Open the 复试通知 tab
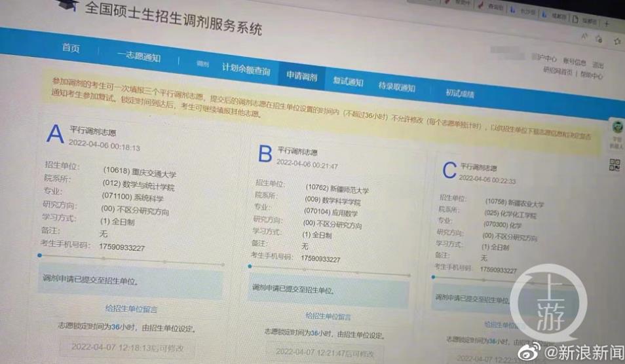 (348, 82)
